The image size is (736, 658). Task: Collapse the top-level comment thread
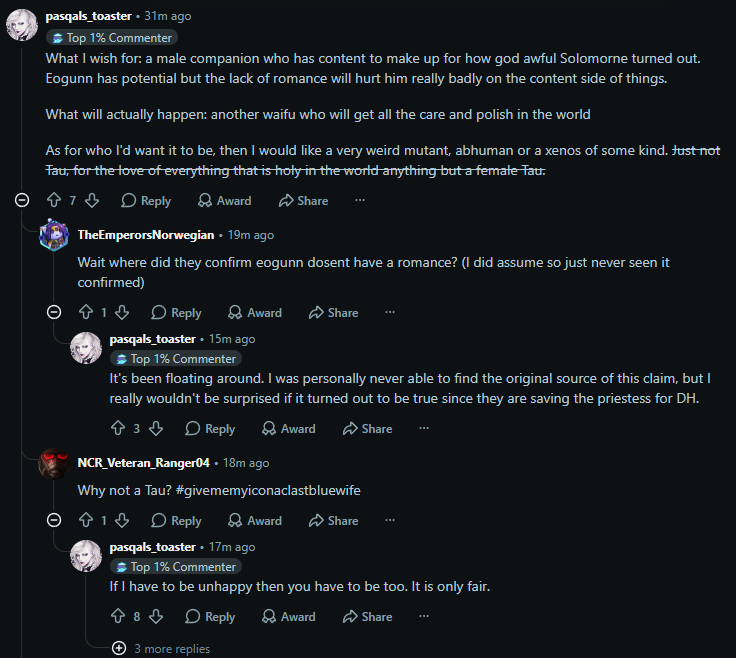[22, 200]
